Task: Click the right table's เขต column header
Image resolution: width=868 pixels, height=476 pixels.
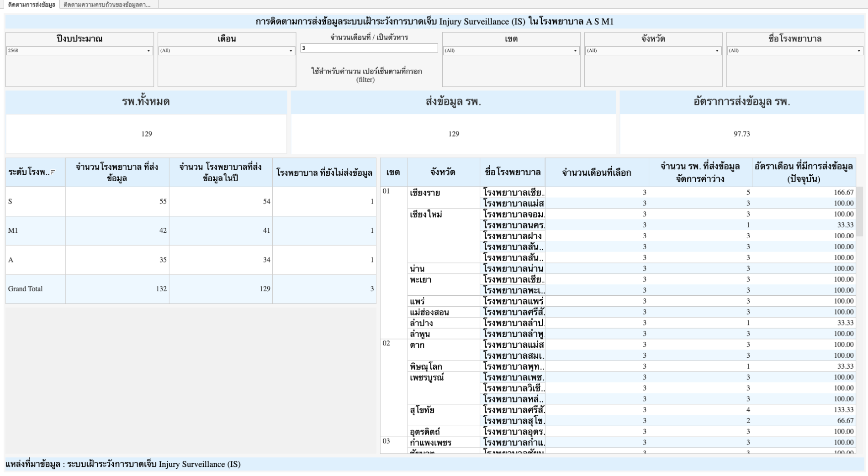Action: [x=393, y=173]
